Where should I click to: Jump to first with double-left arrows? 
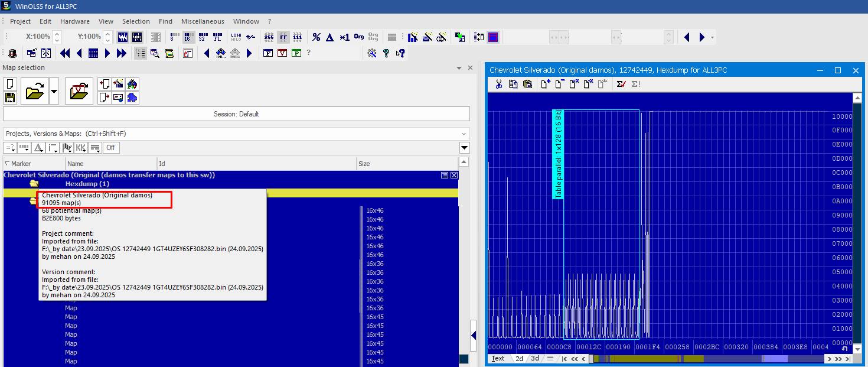pyautogui.click(x=65, y=53)
